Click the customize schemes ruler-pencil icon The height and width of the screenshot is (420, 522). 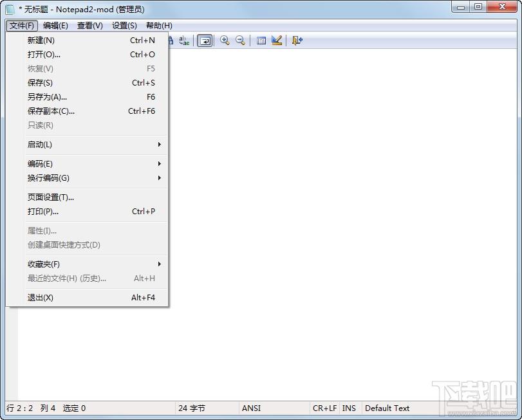(277, 41)
